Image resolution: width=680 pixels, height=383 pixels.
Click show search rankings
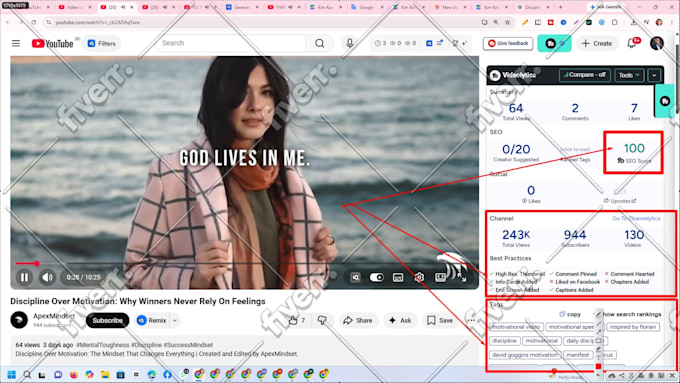(631, 314)
